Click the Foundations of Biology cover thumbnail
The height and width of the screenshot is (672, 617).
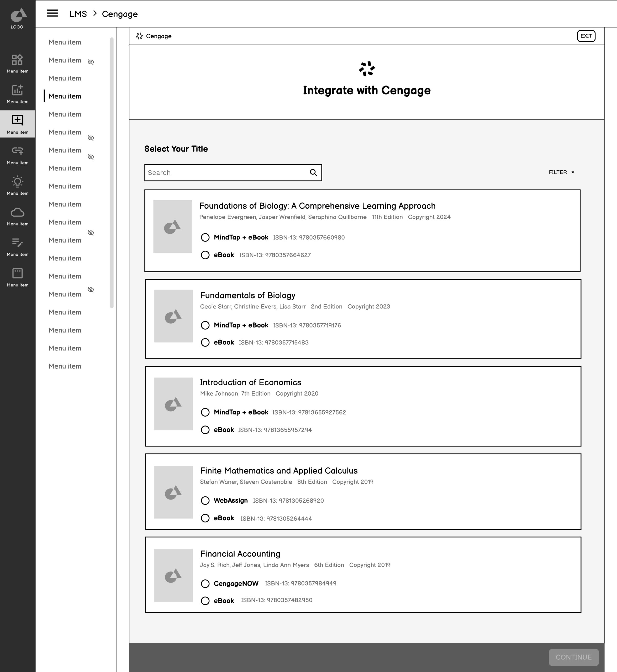[x=172, y=227]
